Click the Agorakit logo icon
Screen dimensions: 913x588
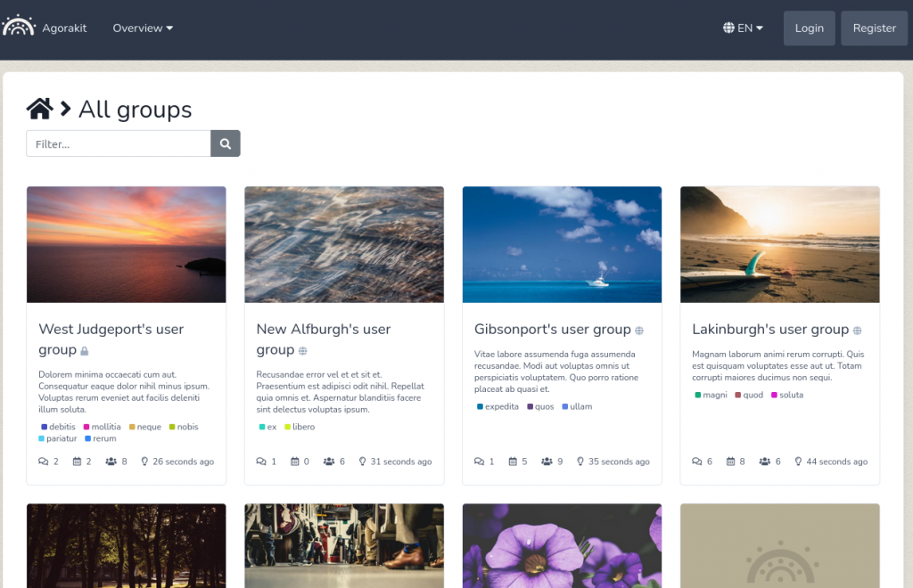(19, 26)
